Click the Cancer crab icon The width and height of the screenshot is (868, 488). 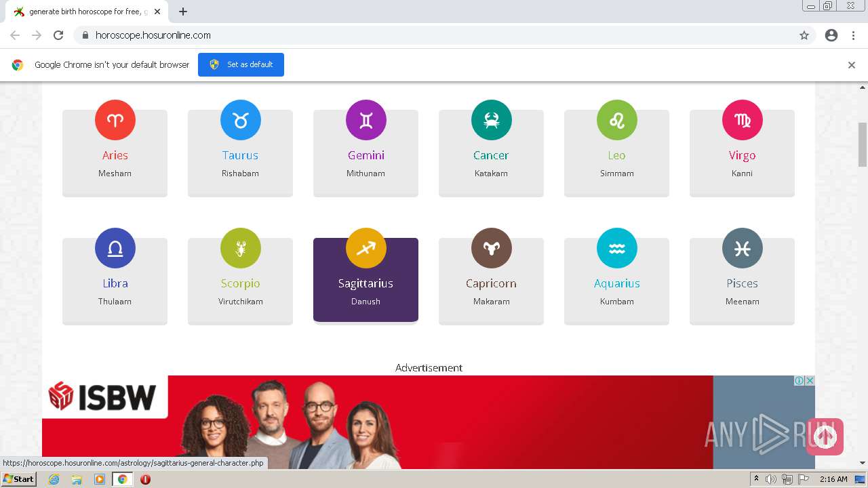(492, 120)
